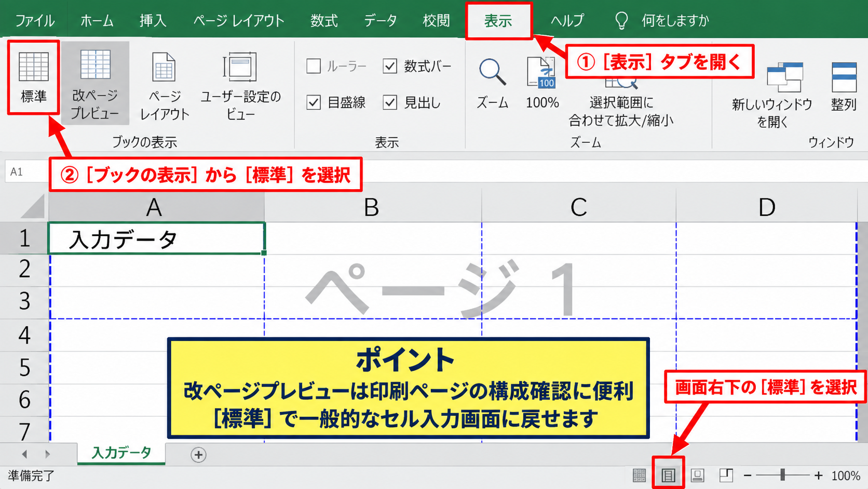
Task: Click 100% zoom level in status bar
Action: 846,475
